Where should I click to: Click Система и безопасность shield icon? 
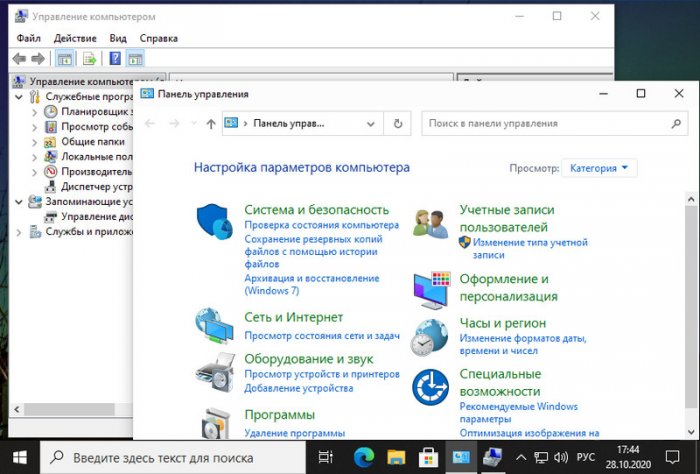pos(215,222)
